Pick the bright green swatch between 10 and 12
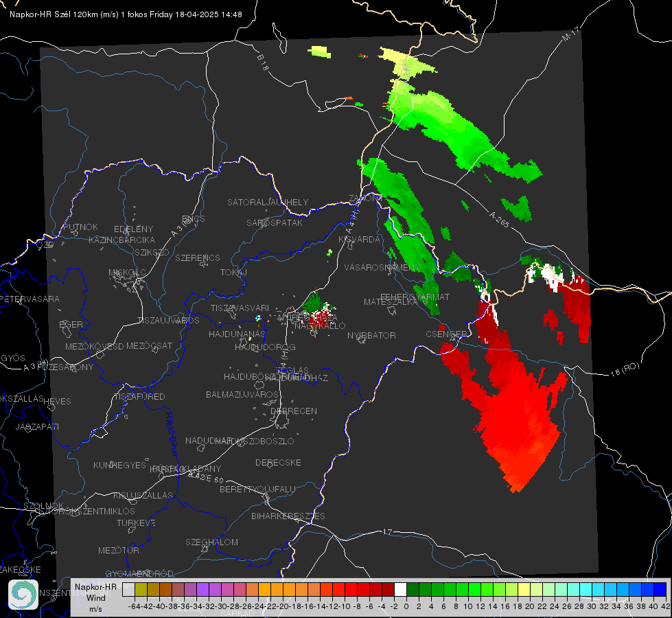 [474, 590]
